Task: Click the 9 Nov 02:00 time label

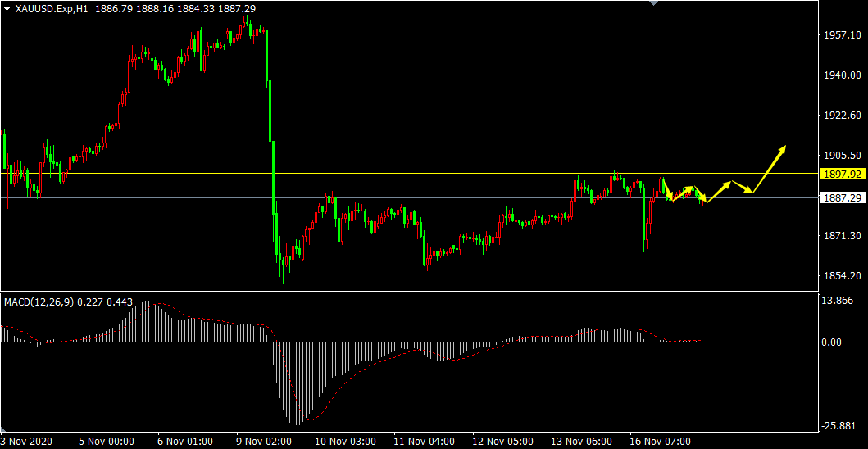Action: click(x=264, y=442)
